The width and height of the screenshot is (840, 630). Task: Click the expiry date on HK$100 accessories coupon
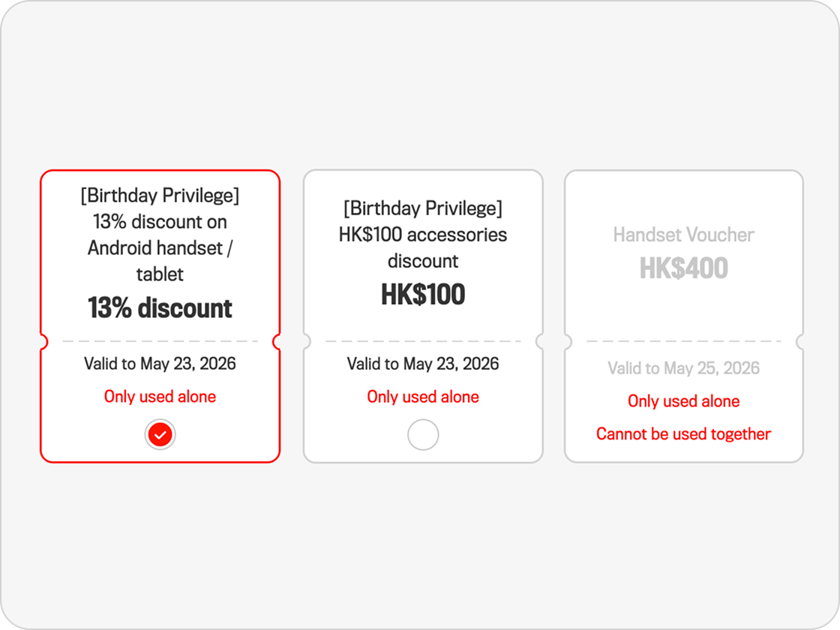pos(423,364)
